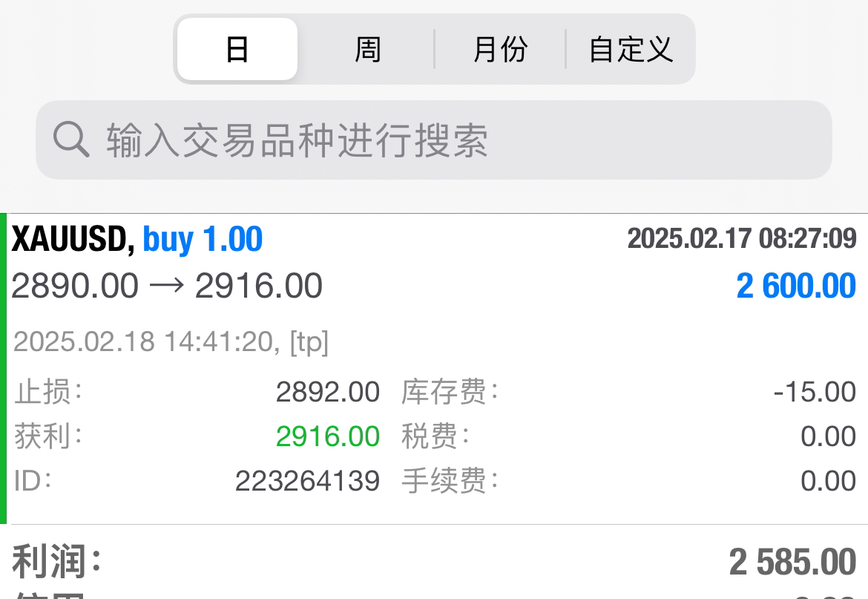Choose the 自定义 custom period tab
This screenshot has width=868, height=599.
(631, 50)
